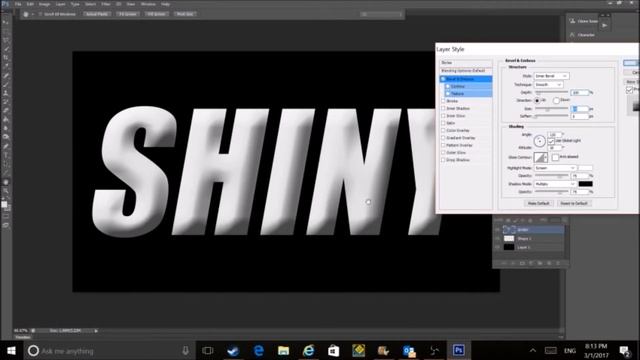Open the Filter menu
This screenshot has height=360, width=640.
click(x=106, y=4)
